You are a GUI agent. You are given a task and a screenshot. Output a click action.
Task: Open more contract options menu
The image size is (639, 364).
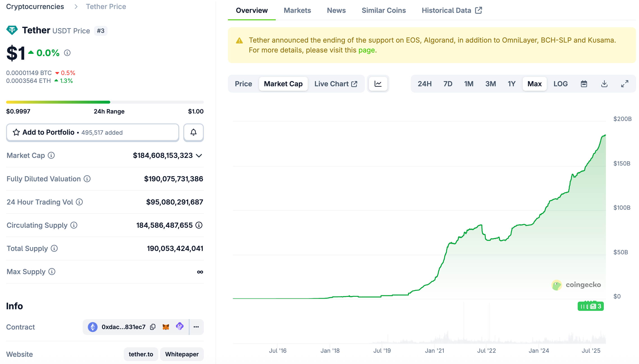196,327
